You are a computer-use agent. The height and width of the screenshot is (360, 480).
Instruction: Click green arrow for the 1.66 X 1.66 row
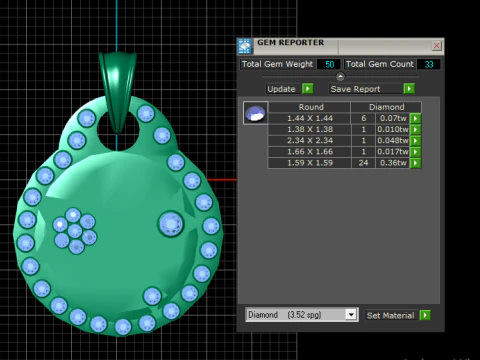(x=415, y=152)
